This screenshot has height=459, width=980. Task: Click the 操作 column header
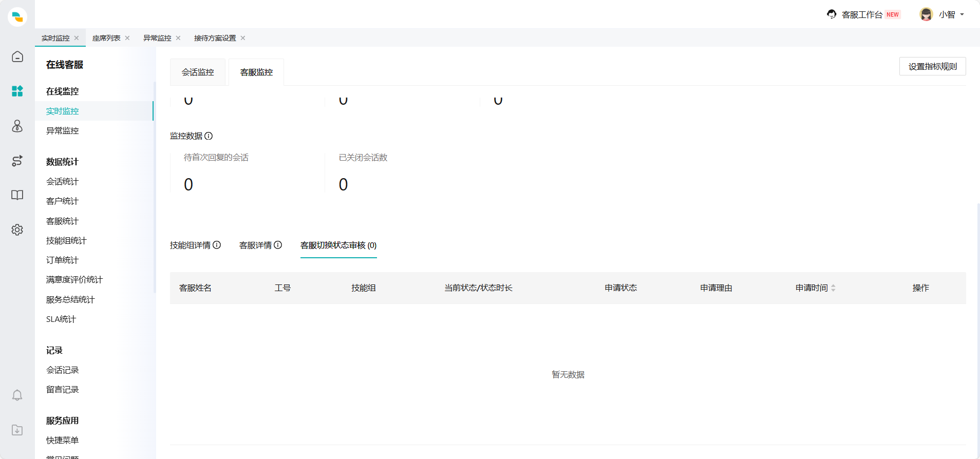(x=920, y=288)
